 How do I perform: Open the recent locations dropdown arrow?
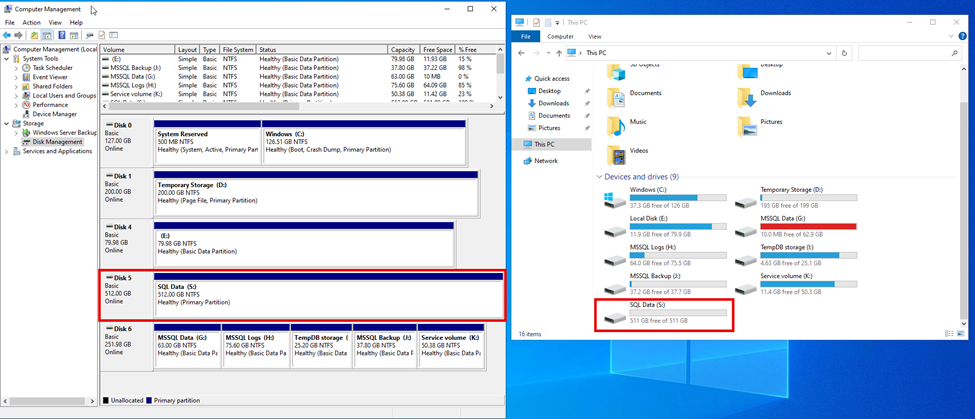[x=549, y=53]
